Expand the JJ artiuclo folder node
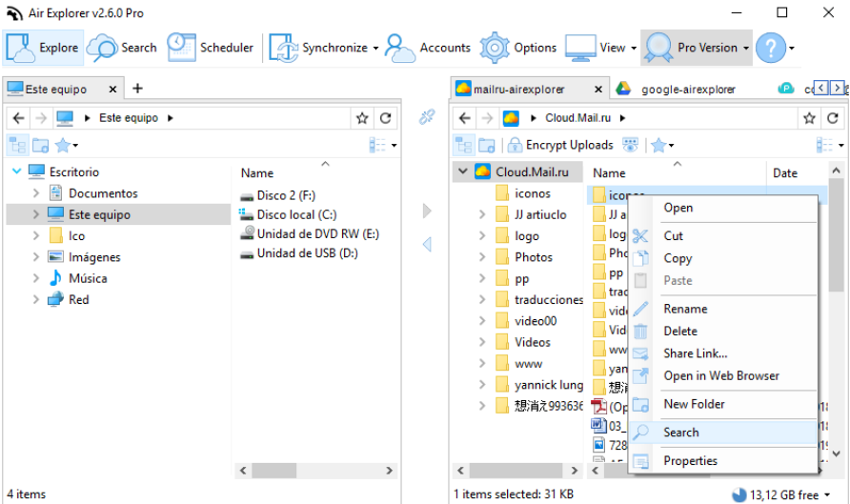This screenshot has height=504, width=850. click(x=482, y=214)
